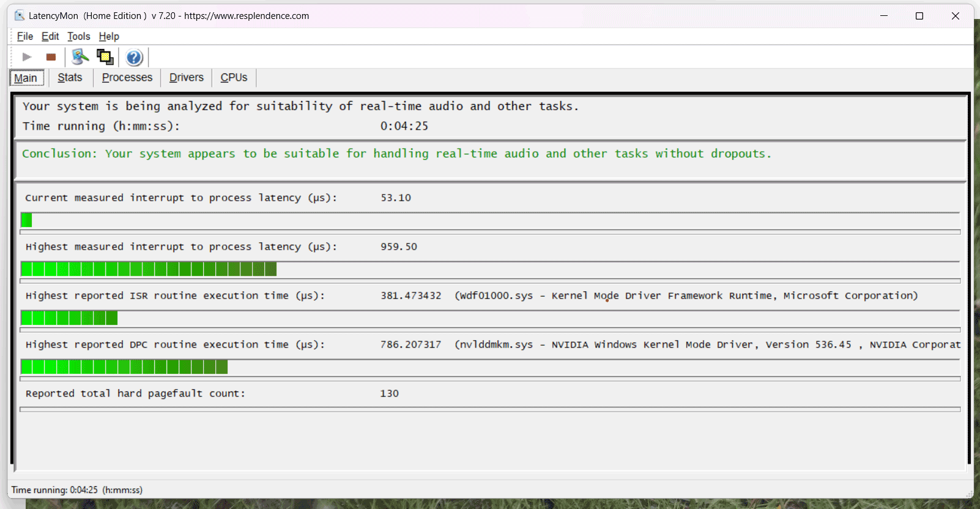Click the Wdf01000.sys driver description text
Screen dimensions: 980x509
point(686,295)
